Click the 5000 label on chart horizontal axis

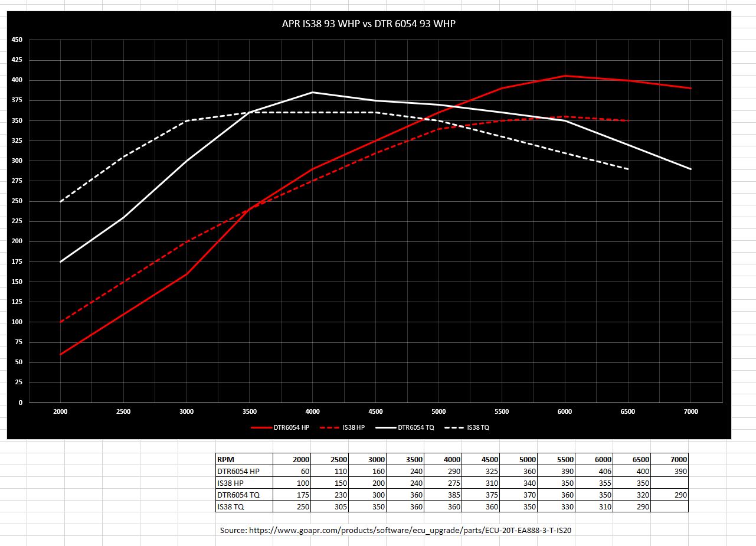tap(438, 411)
